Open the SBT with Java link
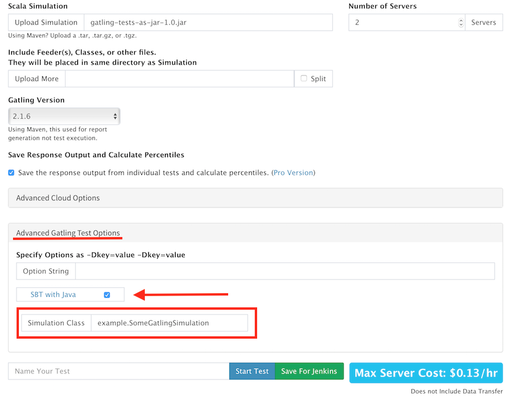The image size is (532, 396). tap(53, 294)
